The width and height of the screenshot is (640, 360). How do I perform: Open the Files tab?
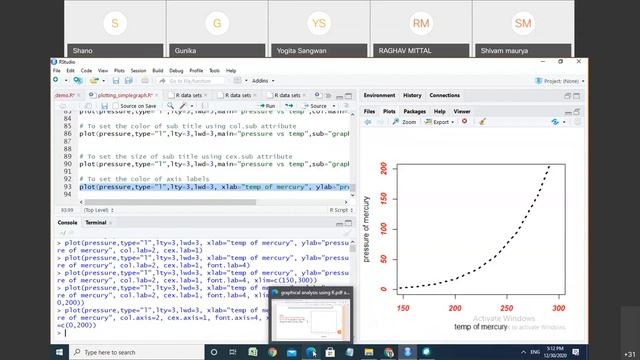pos(369,111)
